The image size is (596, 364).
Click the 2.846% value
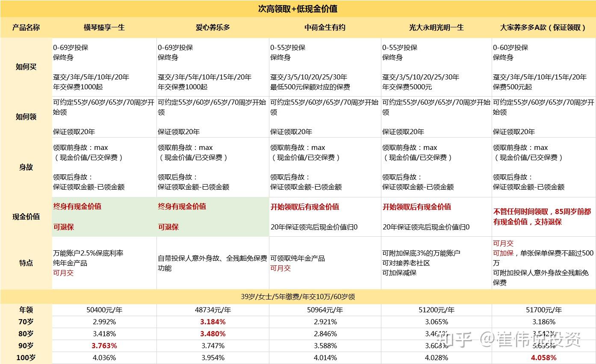pyautogui.click(x=325, y=334)
